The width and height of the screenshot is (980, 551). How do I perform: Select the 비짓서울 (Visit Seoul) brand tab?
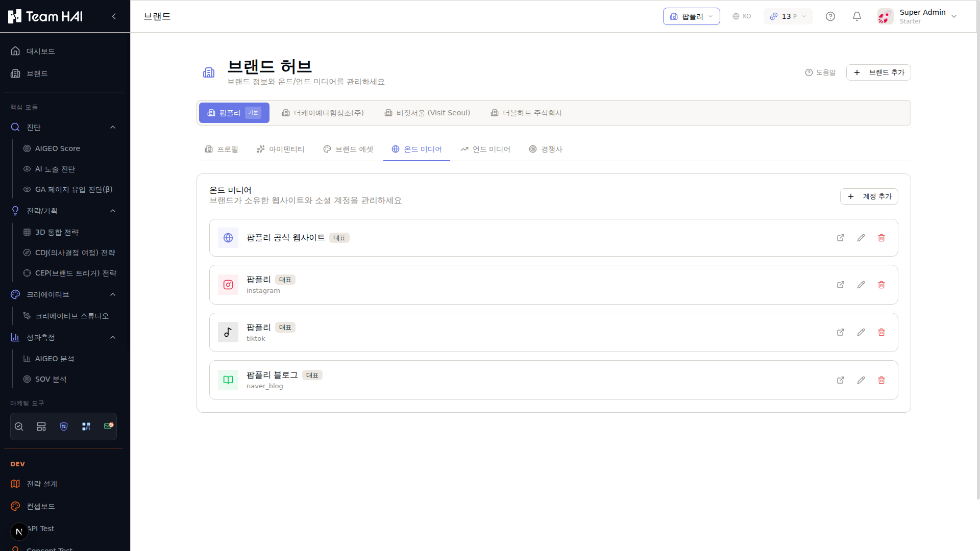(x=427, y=113)
